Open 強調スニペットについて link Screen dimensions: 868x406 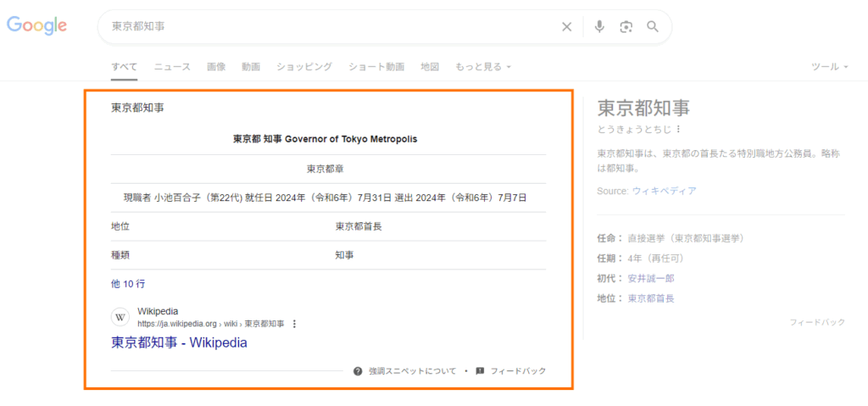(x=413, y=371)
